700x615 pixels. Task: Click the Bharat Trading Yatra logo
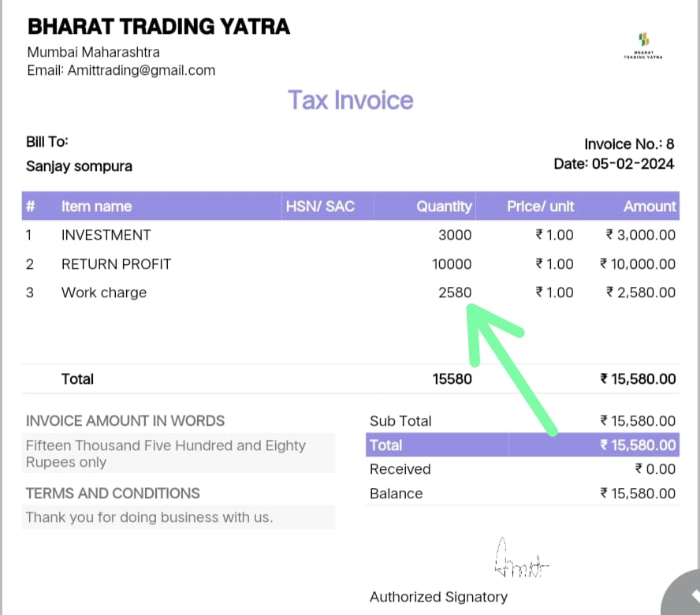[643, 45]
